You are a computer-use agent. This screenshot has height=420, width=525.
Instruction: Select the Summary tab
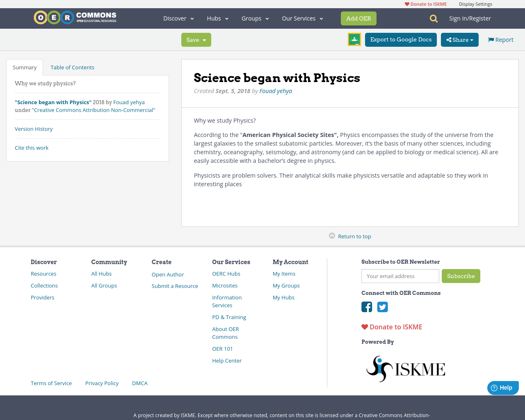point(24,67)
